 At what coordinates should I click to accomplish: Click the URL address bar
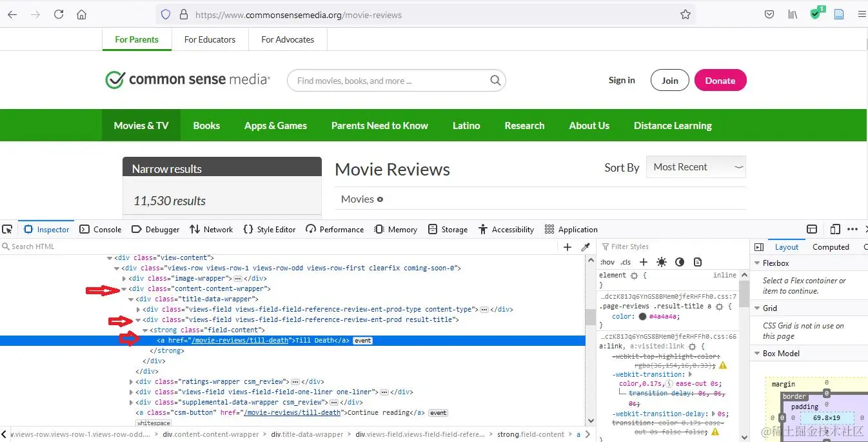point(426,14)
